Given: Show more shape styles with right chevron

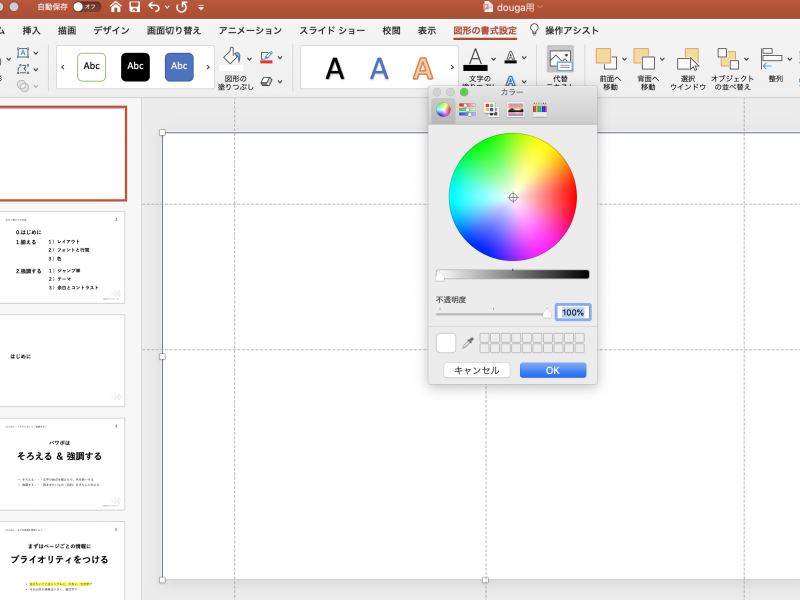Looking at the screenshot, I should tap(208, 67).
